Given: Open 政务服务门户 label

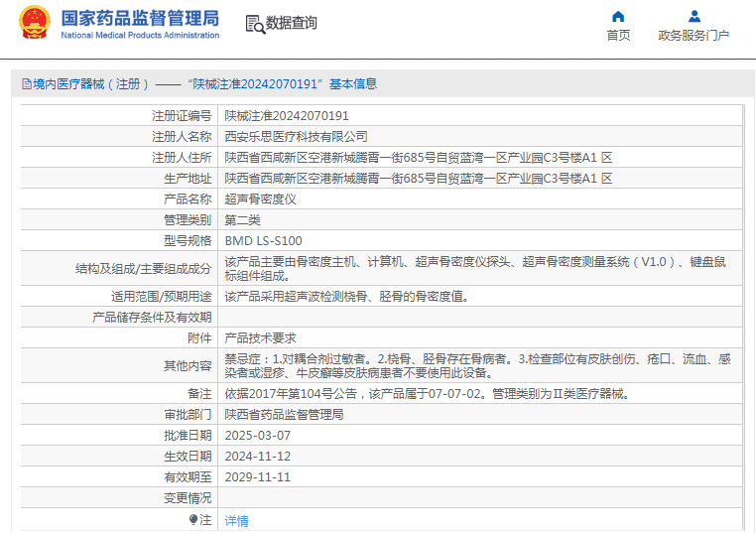Looking at the screenshot, I should pyautogui.click(x=693, y=35).
